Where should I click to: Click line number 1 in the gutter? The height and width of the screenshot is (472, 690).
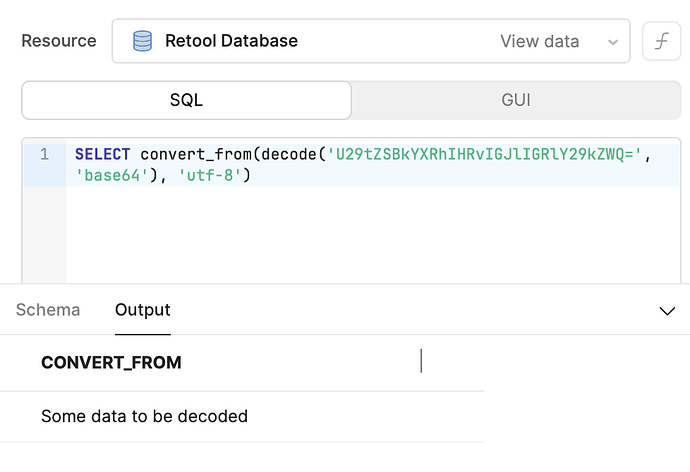pos(44,155)
